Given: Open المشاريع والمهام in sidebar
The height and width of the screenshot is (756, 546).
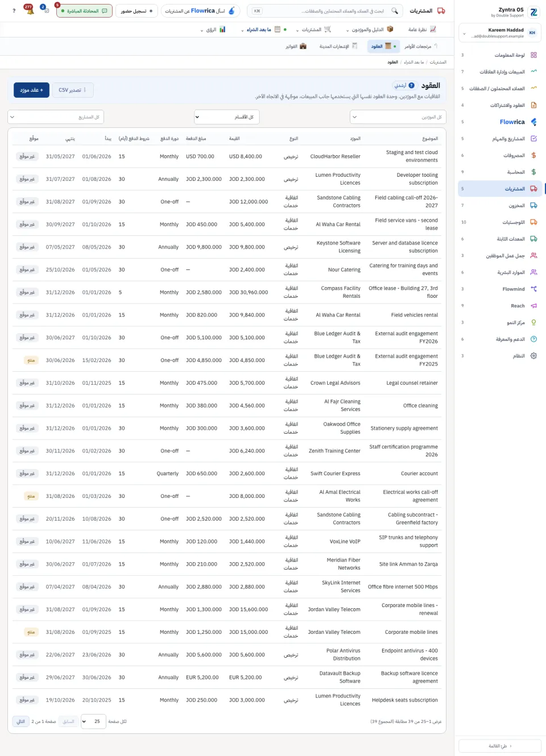Looking at the screenshot, I should (x=500, y=139).
